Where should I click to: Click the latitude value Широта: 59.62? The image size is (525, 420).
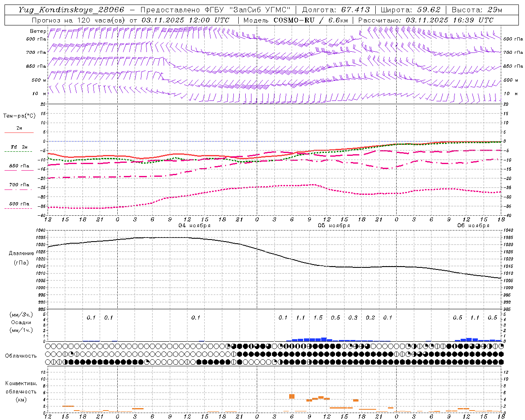411,10
